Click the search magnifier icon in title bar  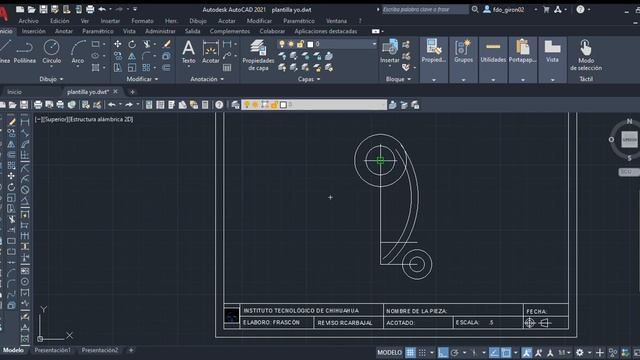click(475, 9)
